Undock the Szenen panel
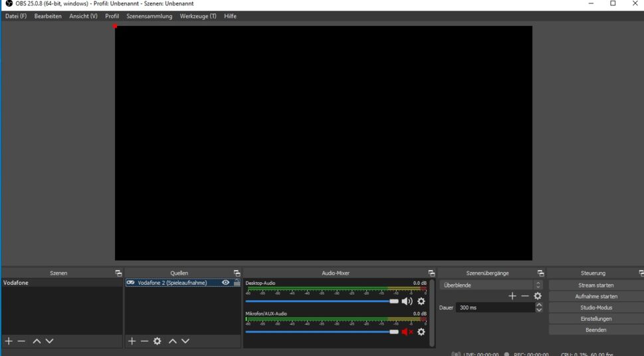644x356 pixels. pyautogui.click(x=118, y=273)
